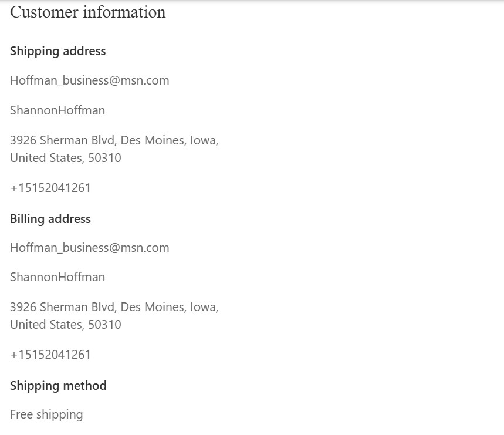
Task: Click the word information in page title
Action: pos(124,12)
